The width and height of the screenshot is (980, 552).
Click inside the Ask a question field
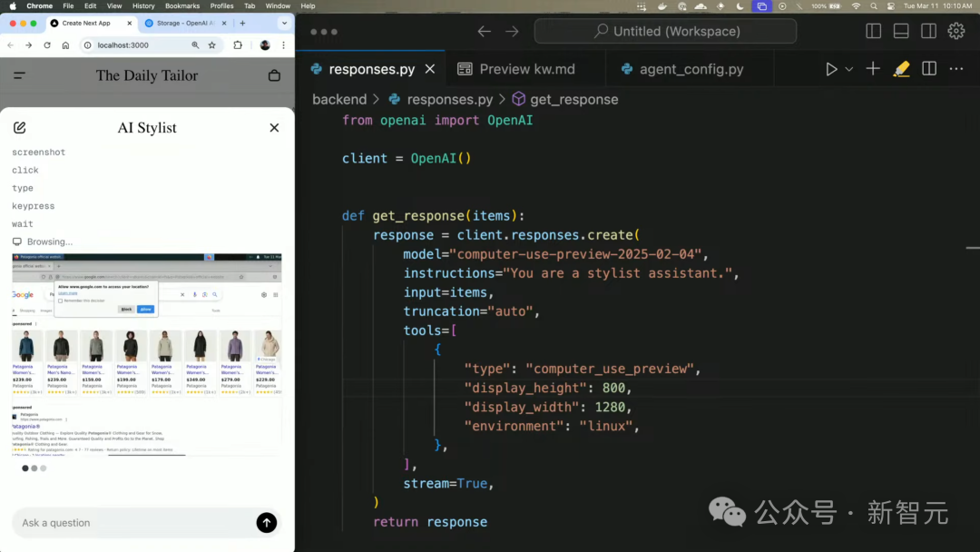tap(136, 522)
